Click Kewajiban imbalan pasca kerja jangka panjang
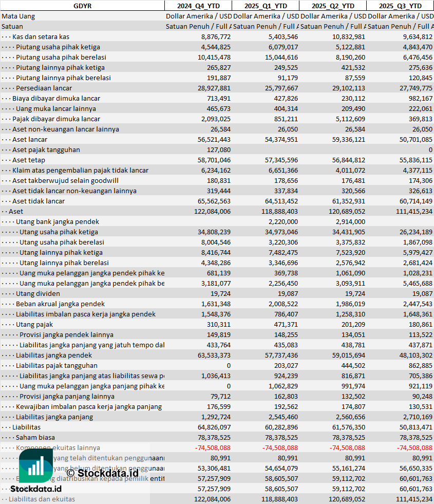The image size is (434, 504). click(x=89, y=407)
